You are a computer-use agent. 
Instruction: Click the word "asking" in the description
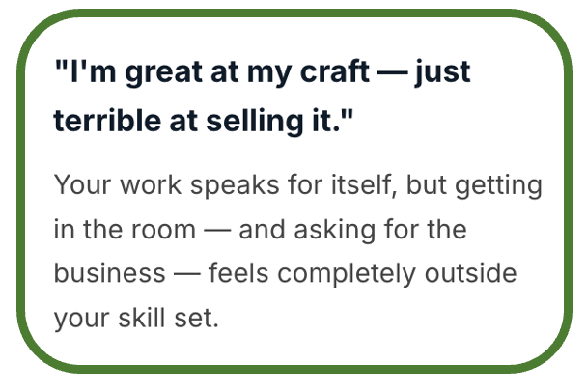point(330,230)
